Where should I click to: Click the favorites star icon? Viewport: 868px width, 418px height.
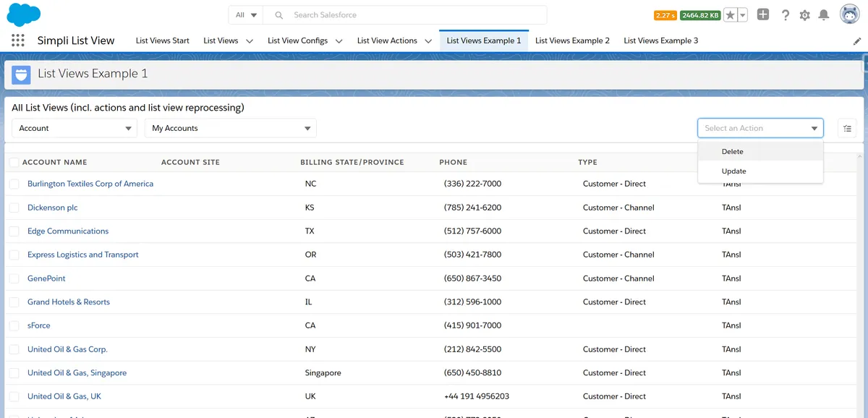coord(731,15)
